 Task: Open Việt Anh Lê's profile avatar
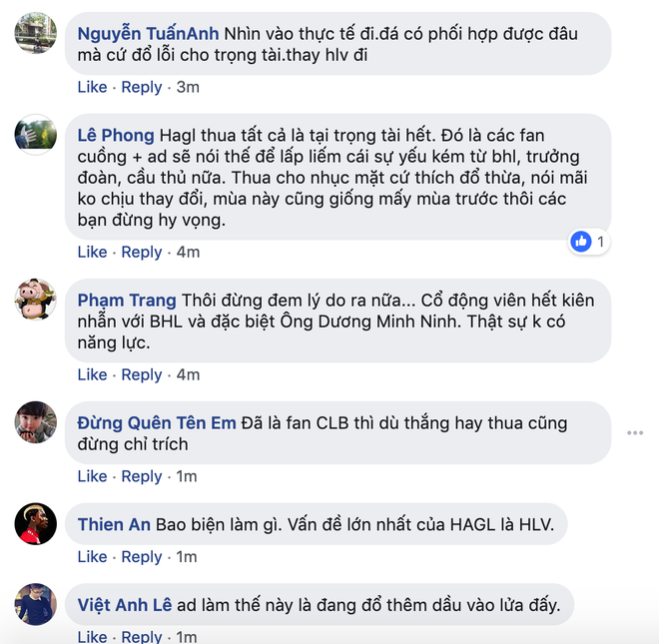tap(35, 604)
